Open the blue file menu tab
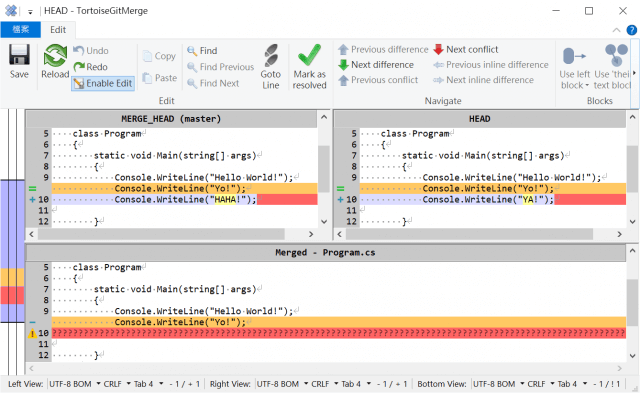Screen dimensions: 640x393 [x=20, y=30]
